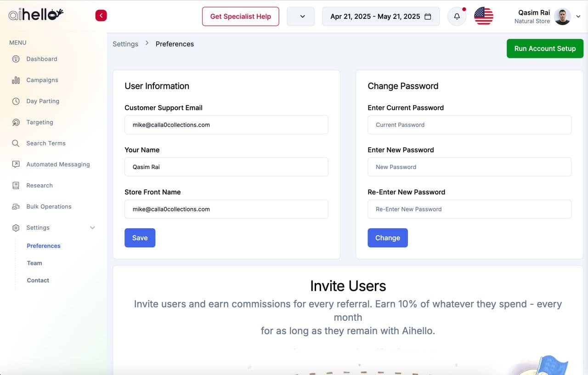Click the Search Terms magnifier icon

[x=16, y=143]
